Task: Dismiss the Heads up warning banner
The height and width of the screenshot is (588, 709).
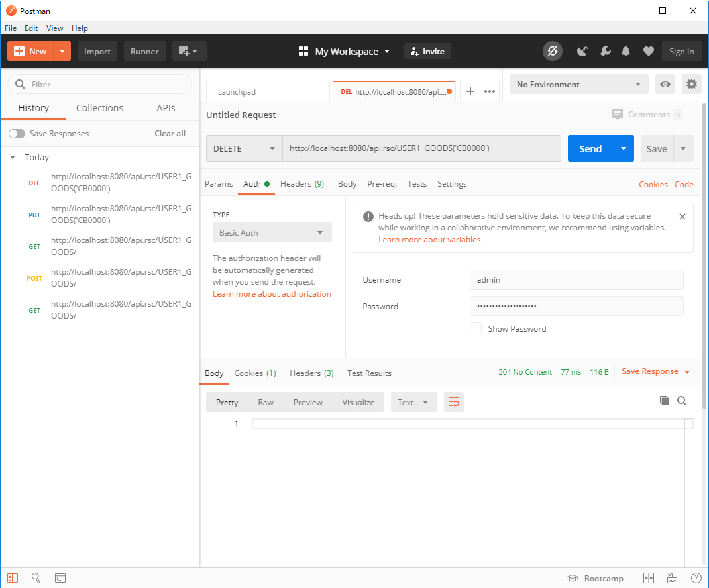Action: tap(682, 217)
